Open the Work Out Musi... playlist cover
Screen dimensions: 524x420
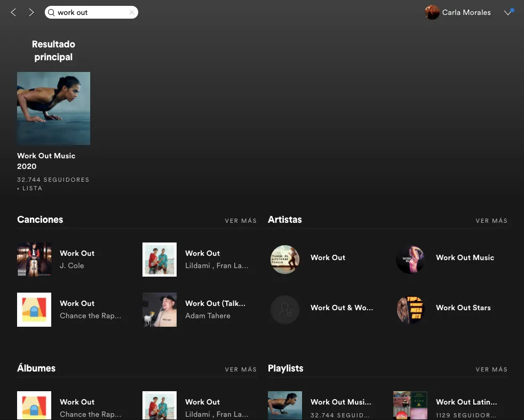tap(285, 405)
